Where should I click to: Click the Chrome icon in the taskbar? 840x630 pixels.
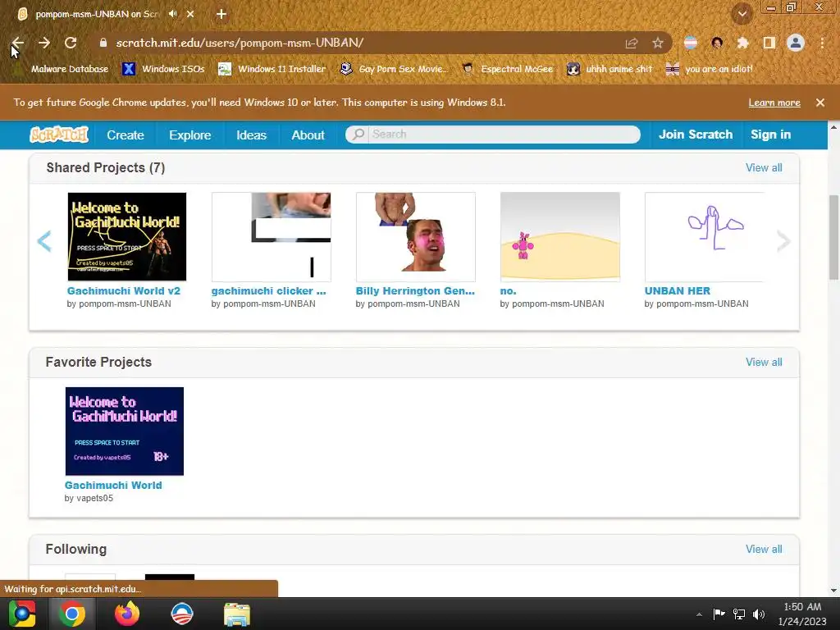72,614
